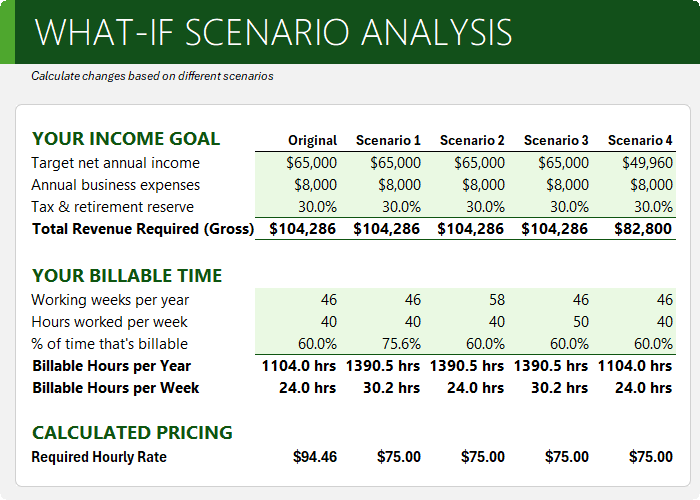Click the Scenario 4 column header

[640, 141]
